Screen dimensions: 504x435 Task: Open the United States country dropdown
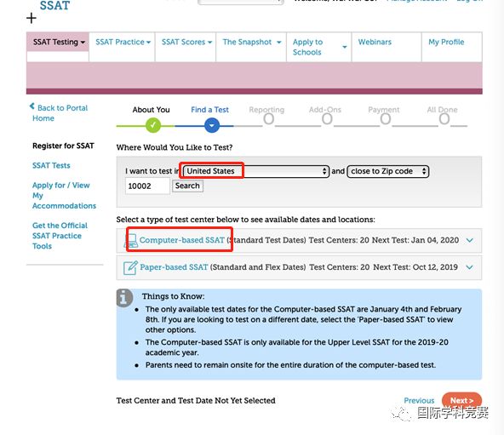click(x=256, y=171)
